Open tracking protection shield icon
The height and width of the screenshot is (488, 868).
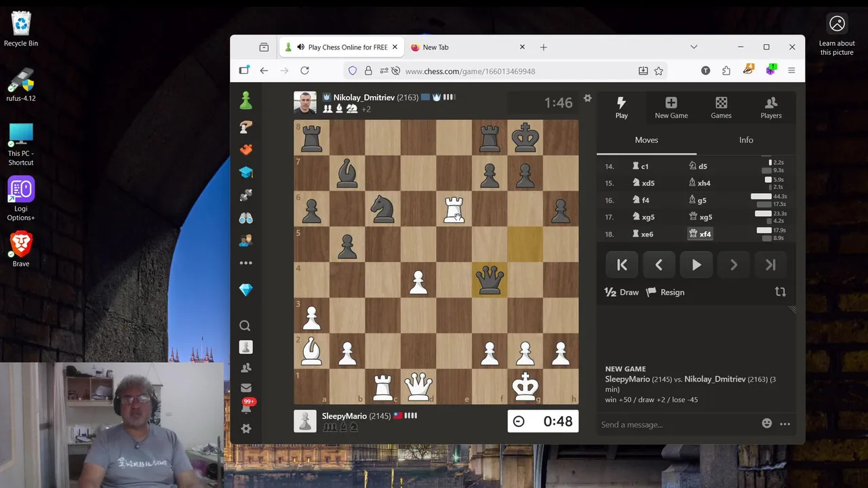click(353, 70)
